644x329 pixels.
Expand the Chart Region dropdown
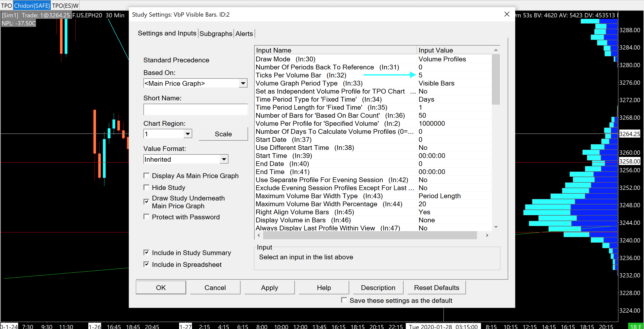(188, 134)
